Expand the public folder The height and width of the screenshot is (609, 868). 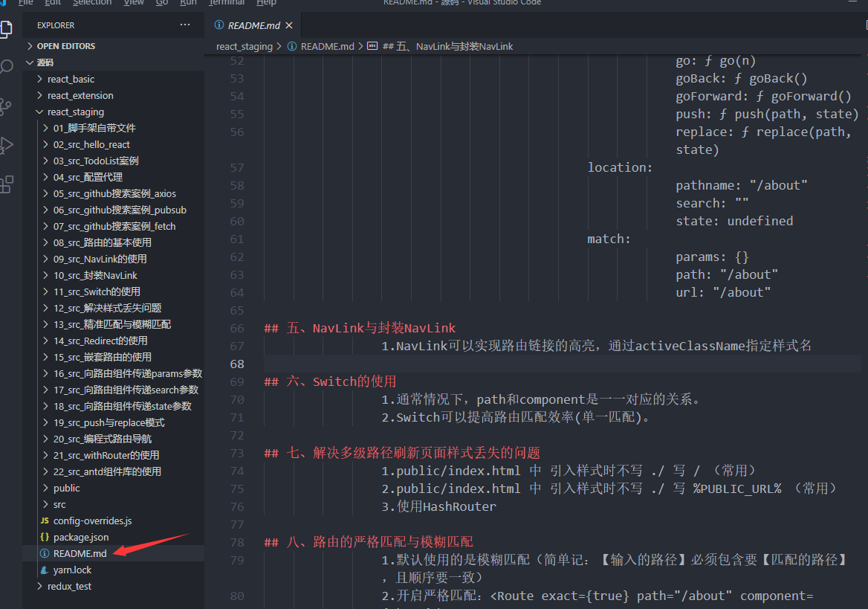pyautogui.click(x=45, y=489)
